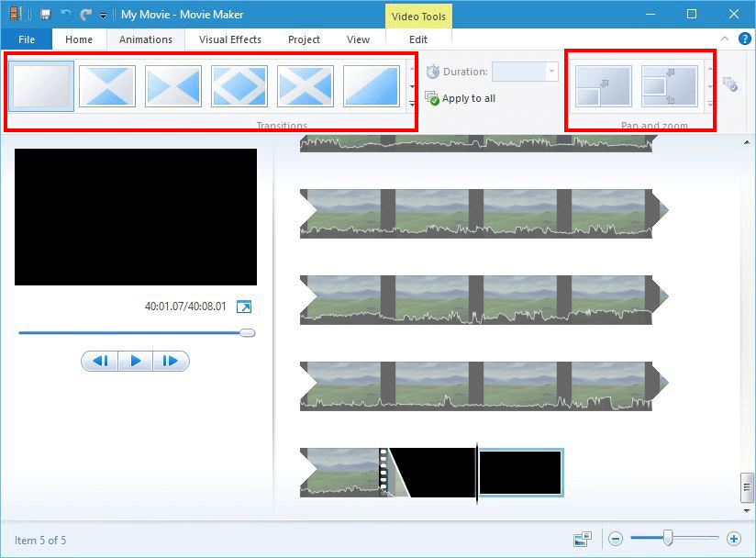Apply the first pan and zoom effect

(603, 86)
